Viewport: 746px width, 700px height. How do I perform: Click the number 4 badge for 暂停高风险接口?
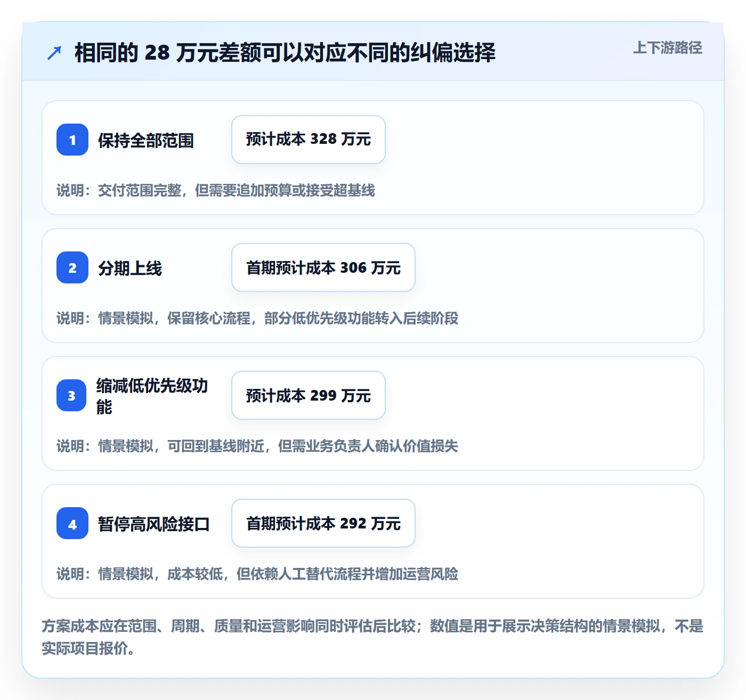coord(72,523)
